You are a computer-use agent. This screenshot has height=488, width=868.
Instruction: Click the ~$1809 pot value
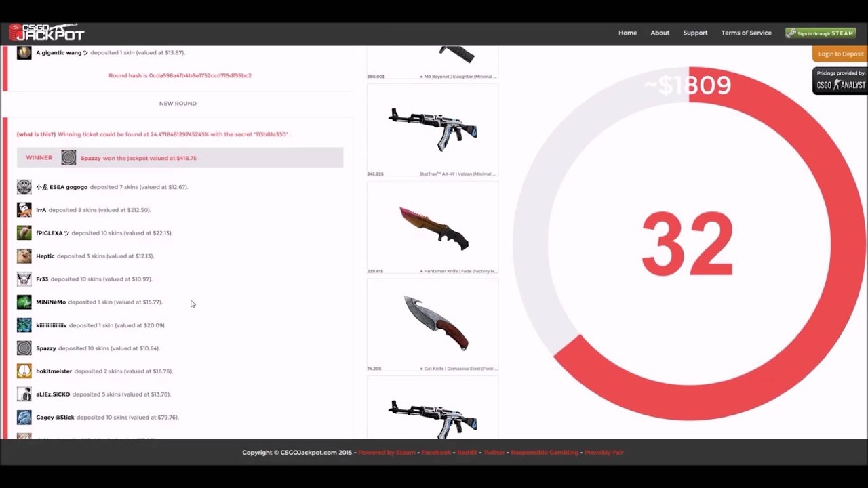(x=687, y=85)
